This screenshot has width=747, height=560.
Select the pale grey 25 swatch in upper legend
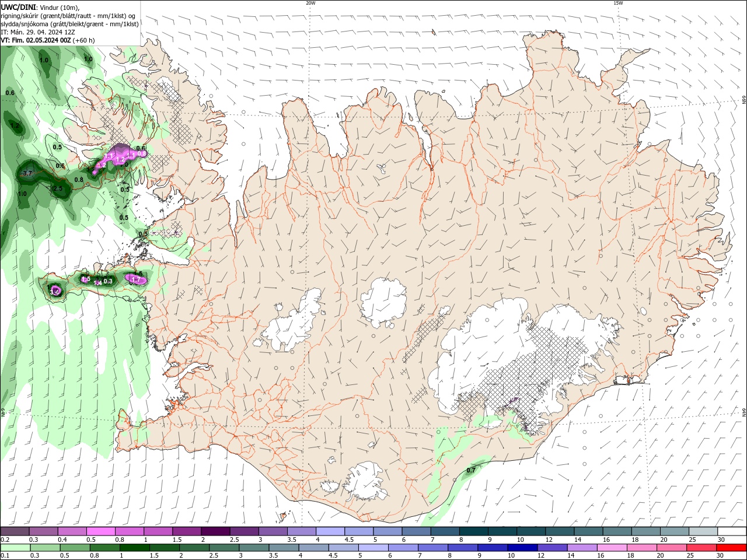pos(704,531)
